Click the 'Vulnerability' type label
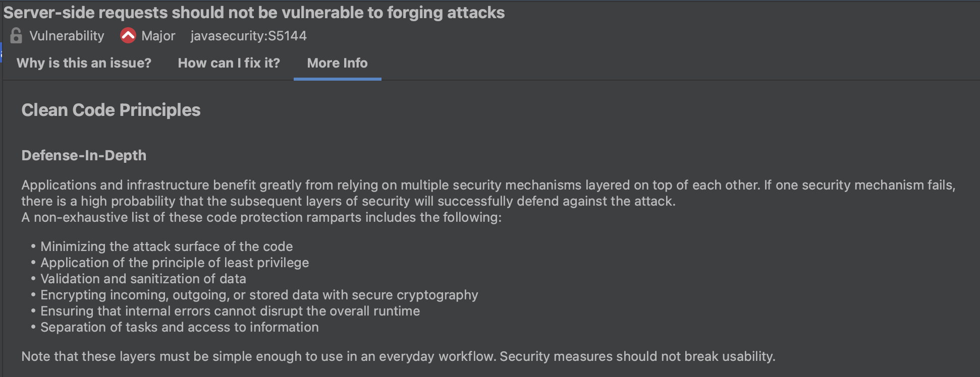Viewport: 980px width, 377px height. [x=67, y=36]
